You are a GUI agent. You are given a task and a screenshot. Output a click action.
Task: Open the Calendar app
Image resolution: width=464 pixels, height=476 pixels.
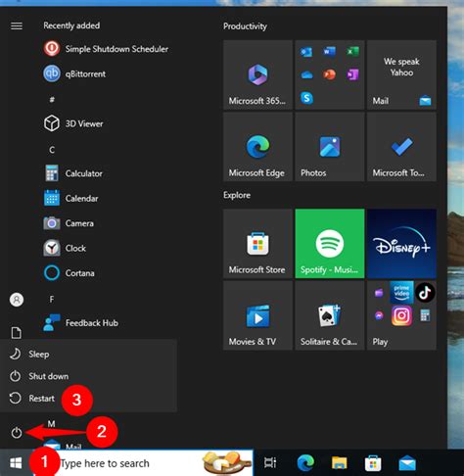pos(71,199)
